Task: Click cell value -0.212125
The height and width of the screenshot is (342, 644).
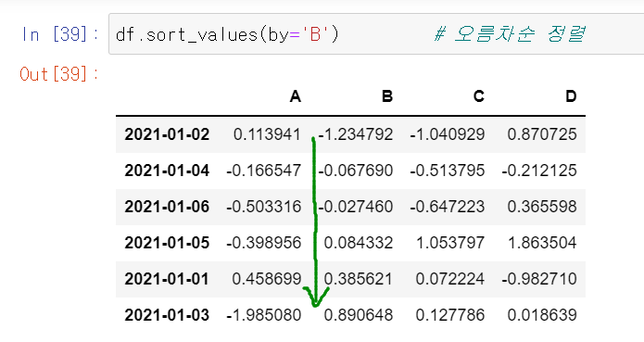Action: [539, 171]
